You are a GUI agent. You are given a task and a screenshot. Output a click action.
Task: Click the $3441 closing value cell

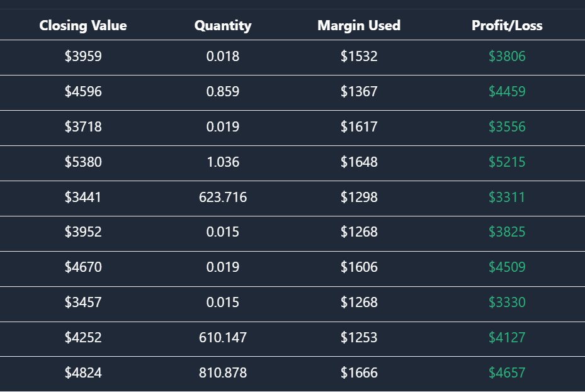point(83,198)
